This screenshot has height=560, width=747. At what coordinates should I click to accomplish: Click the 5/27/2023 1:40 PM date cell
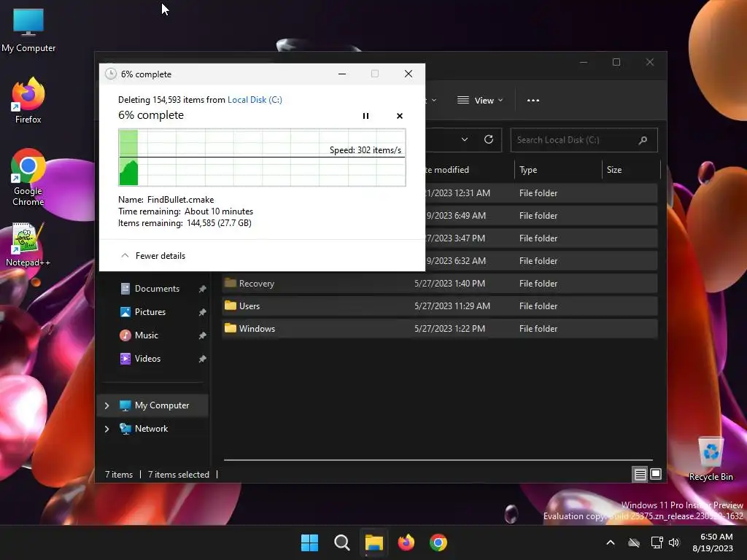pyautogui.click(x=449, y=284)
